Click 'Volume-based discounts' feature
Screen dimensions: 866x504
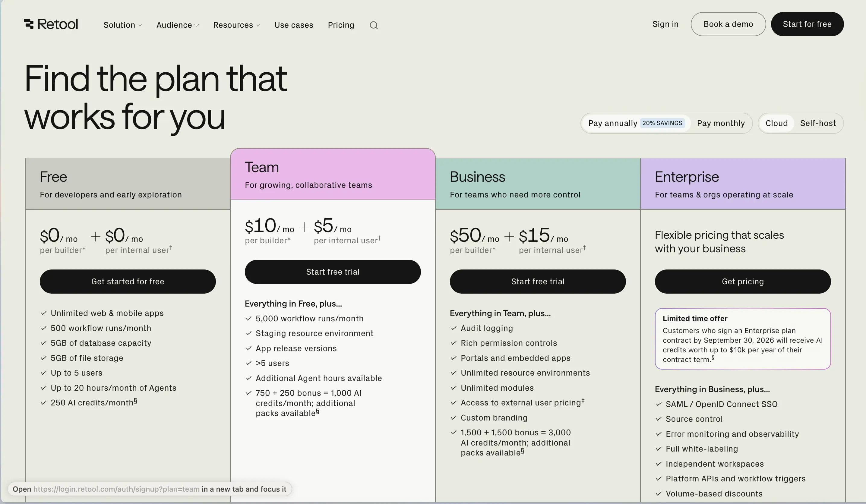tap(714, 494)
